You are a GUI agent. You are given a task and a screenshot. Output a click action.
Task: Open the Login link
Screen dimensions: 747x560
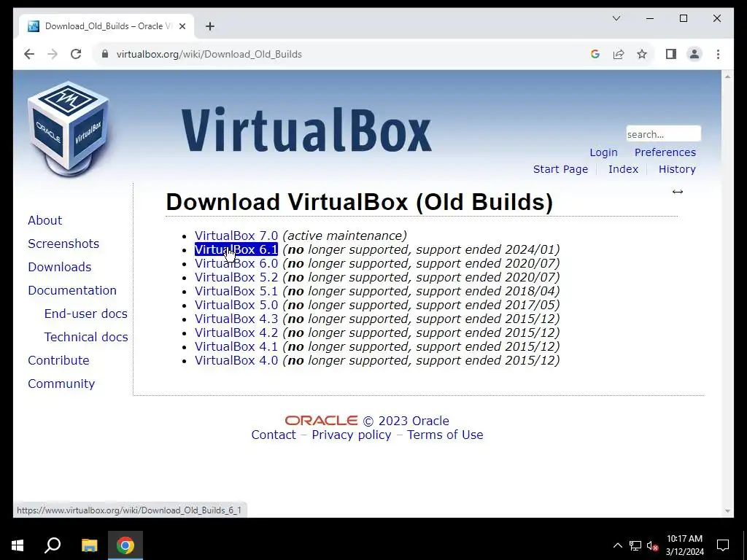(x=603, y=152)
